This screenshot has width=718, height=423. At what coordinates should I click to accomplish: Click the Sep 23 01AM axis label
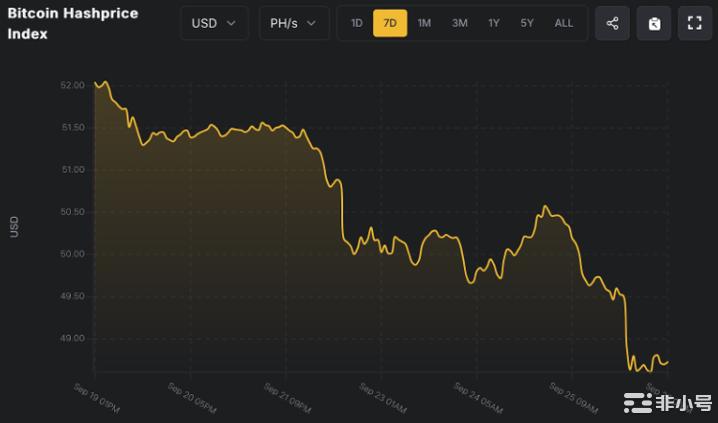pos(384,398)
